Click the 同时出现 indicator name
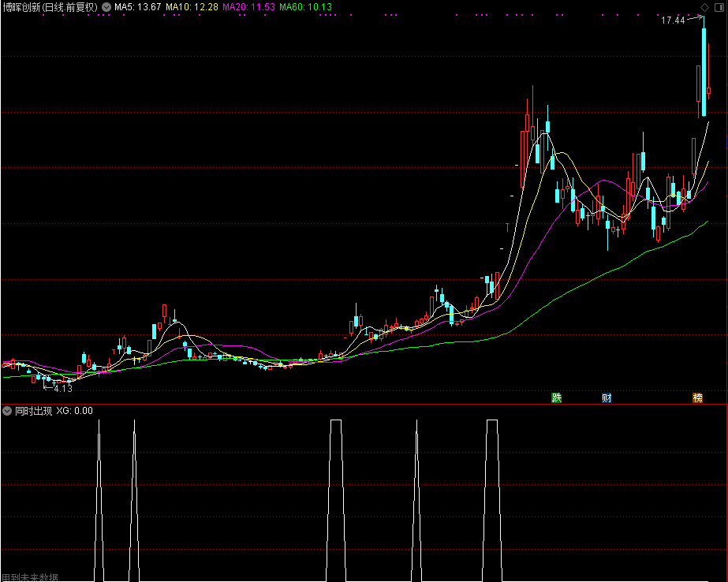 click(x=33, y=411)
